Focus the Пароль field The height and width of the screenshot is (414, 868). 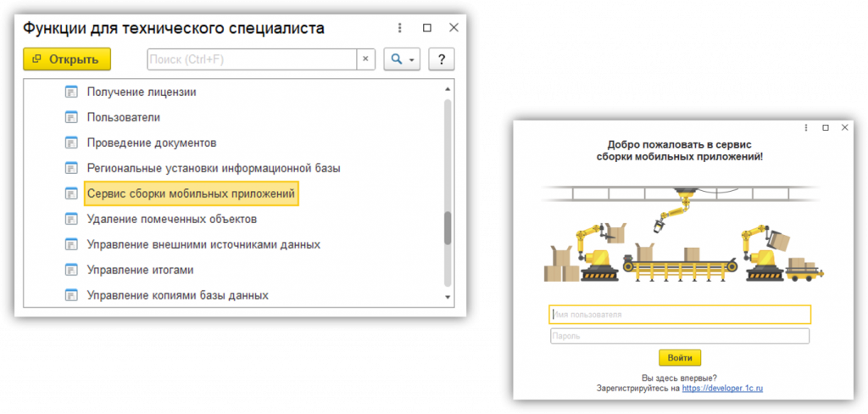click(680, 336)
